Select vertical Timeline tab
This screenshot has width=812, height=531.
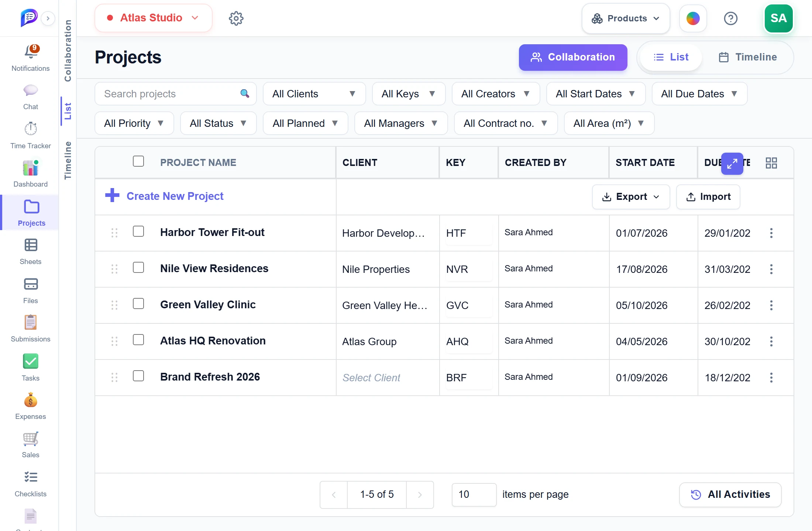[x=68, y=160]
